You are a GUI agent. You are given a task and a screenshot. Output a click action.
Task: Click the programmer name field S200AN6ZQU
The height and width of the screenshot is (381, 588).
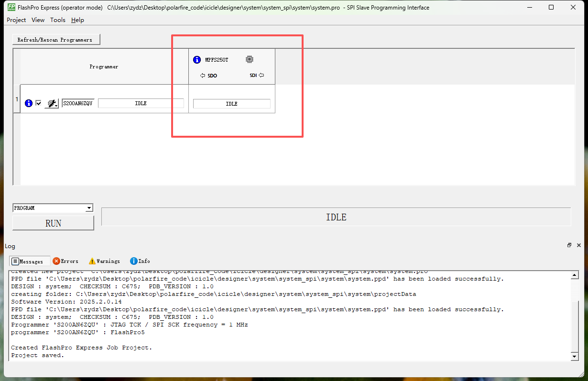coord(78,103)
